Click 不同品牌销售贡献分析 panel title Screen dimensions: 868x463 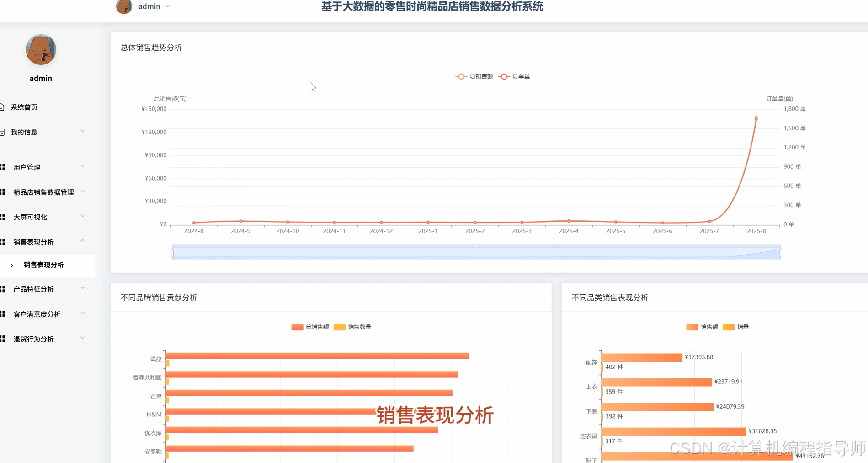pos(159,298)
